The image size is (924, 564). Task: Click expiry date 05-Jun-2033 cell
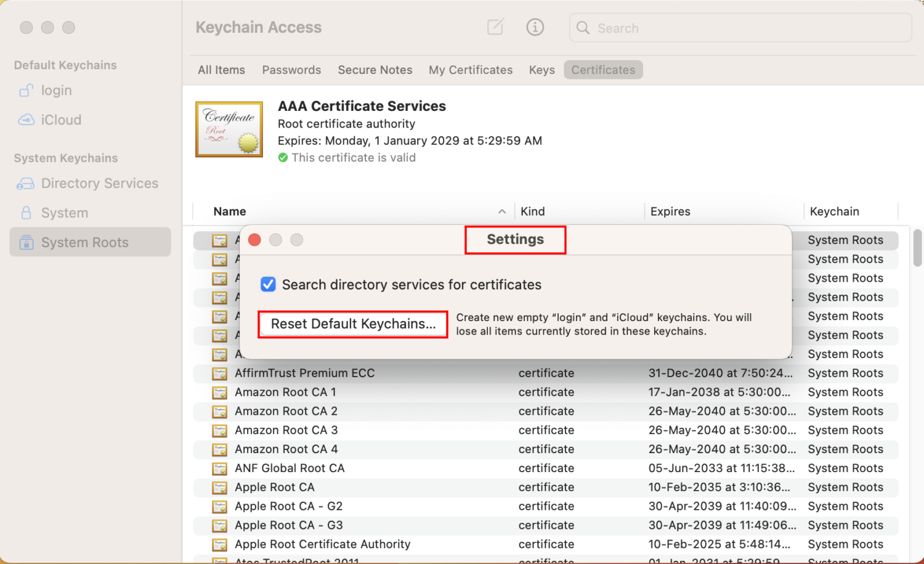point(721,468)
